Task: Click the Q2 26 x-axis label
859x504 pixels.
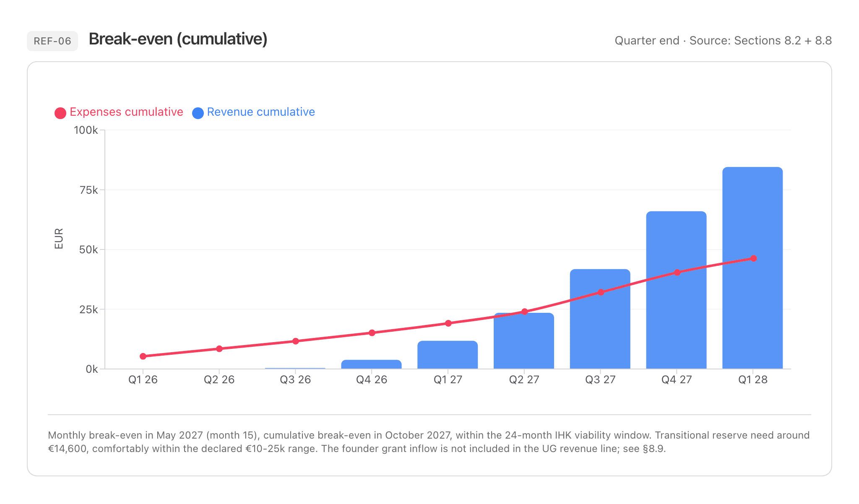Action: pos(219,380)
